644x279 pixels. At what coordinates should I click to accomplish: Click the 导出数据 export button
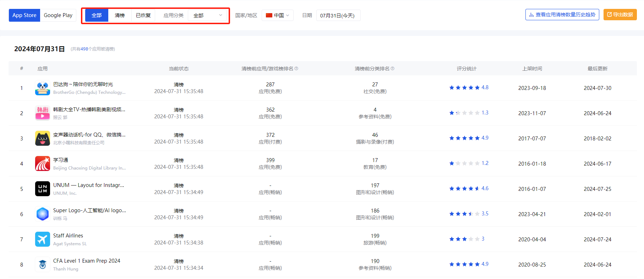coord(620,15)
